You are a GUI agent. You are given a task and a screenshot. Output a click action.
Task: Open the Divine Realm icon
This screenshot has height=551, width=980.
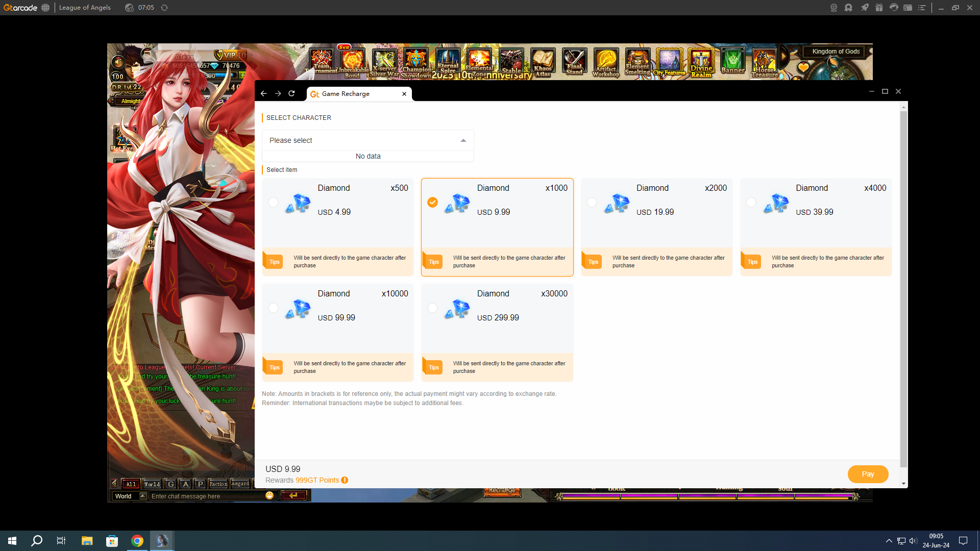[x=701, y=62]
